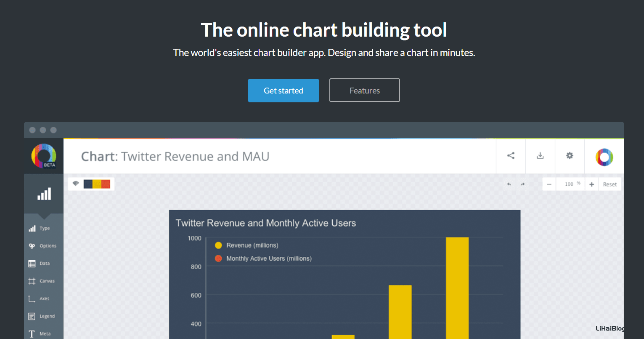Select the large bar chart icon in the sidebar
The height and width of the screenshot is (339, 644).
pyautogui.click(x=44, y=194)
